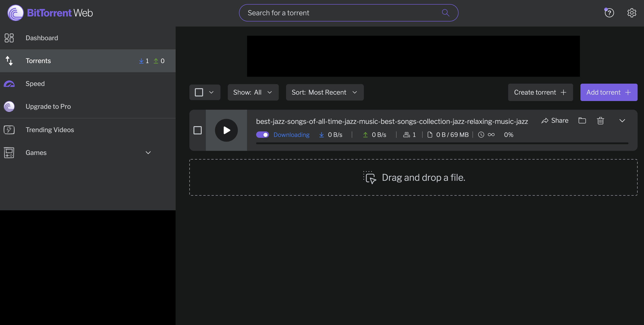The image size is (644, 325).
Task: Click the help question mark icon
Action: coord(609,13)
